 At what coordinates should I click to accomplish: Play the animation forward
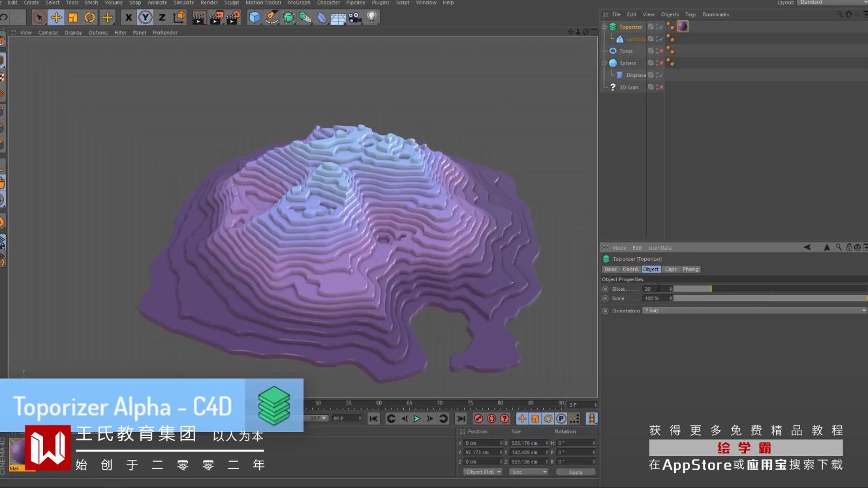click(417, 419)
